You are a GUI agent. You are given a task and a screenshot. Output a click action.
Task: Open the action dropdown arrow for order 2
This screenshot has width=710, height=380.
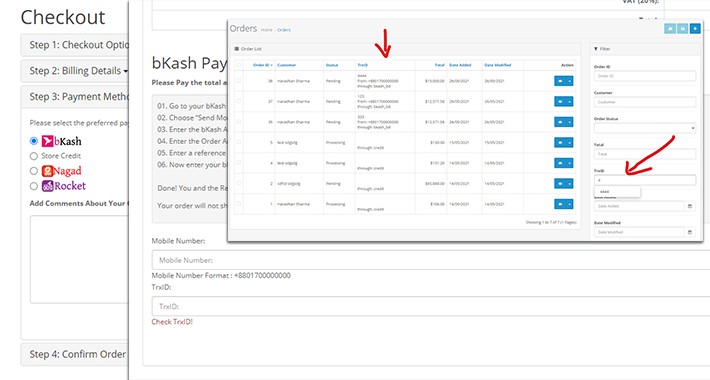click(x=570, y=183)
